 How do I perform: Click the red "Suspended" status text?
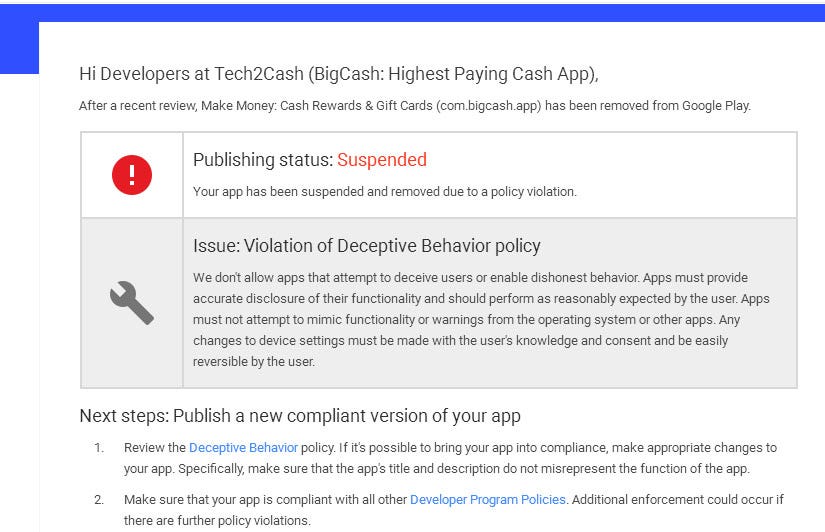(x=381, y=160)
